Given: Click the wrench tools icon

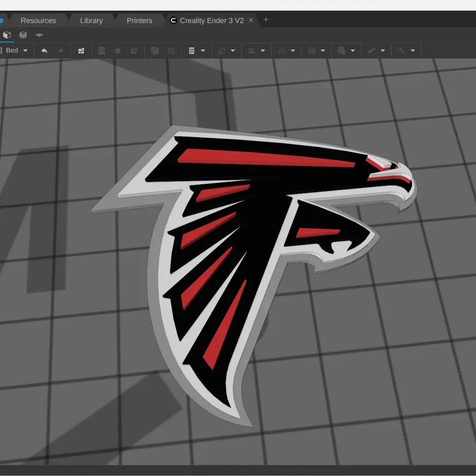Looking at the screenshot, I should tap(402, 51).
